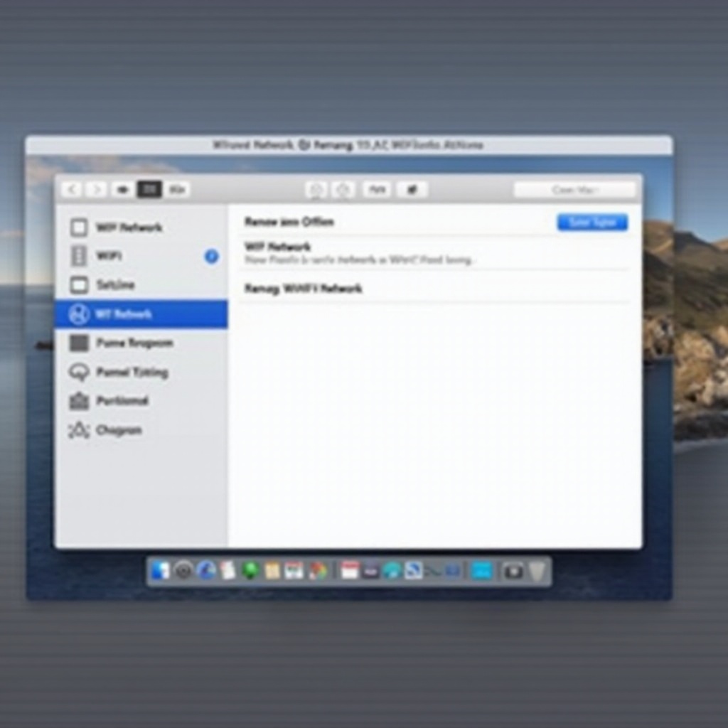728x728 pixels.
Task: Toggle the eye icon toolbar button
Action: tap(123, 189)
